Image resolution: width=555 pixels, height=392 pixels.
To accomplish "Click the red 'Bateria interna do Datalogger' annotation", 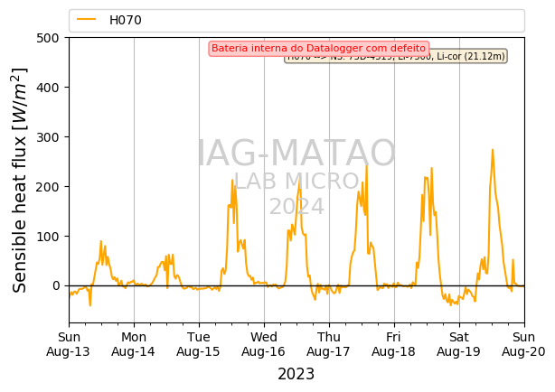I will (x=318, y=48).
